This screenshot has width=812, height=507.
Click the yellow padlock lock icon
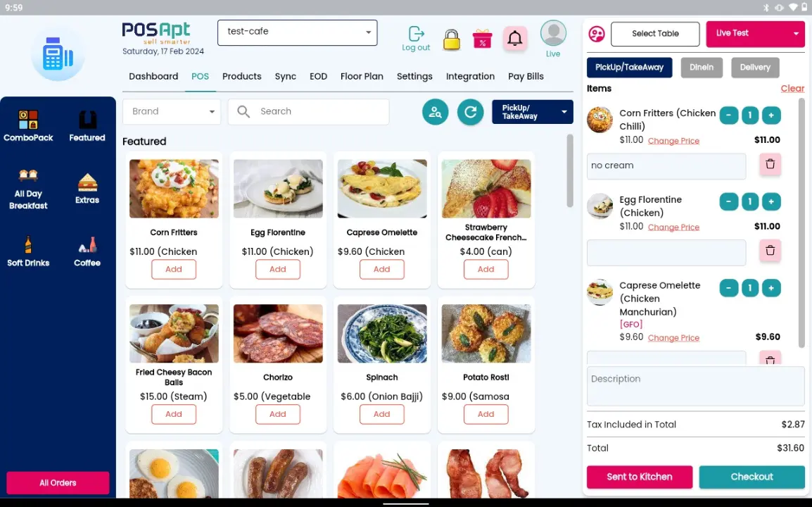tap(451, 39)
